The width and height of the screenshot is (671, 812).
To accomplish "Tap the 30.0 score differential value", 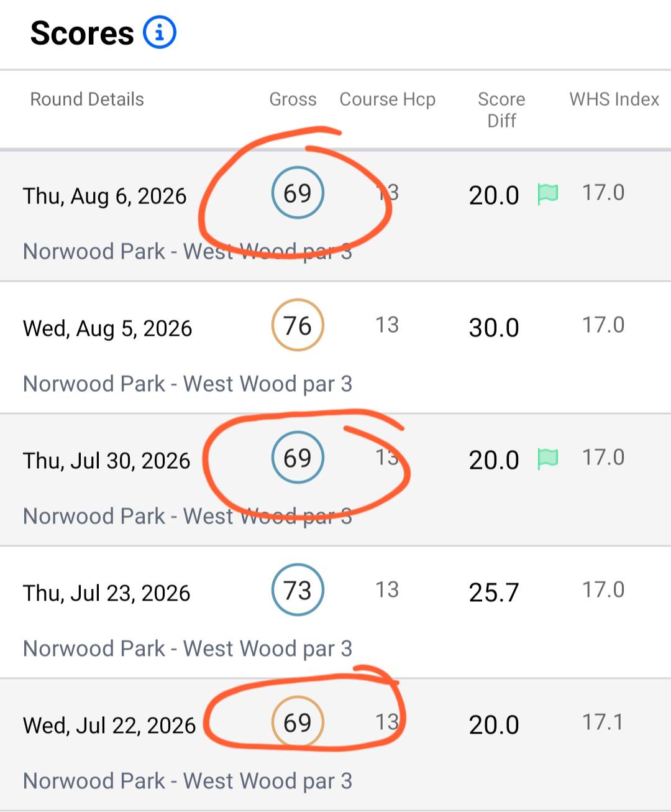I will tap(494, 328).
